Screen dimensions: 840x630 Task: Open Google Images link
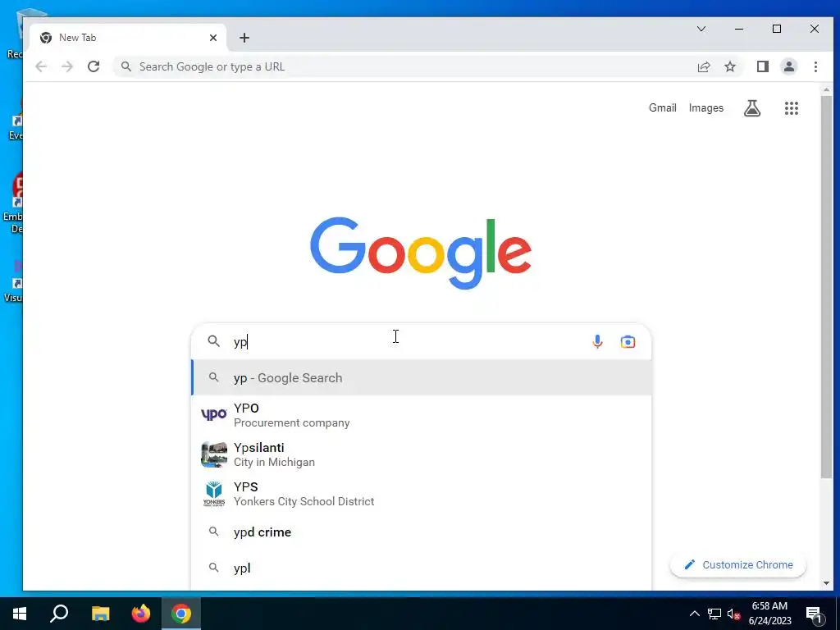(x=706, y=107)
